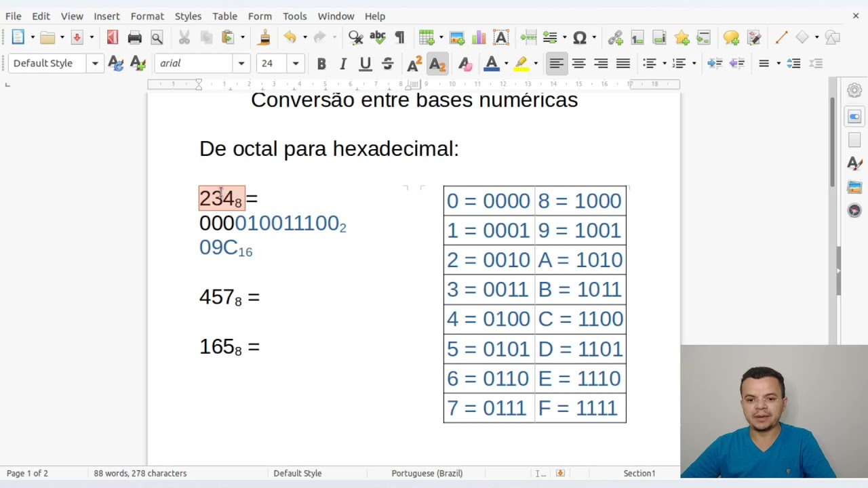The width and height of the screenshot is (868, 488).
Task: Insert a page break
Action: [x=528, y=37]
